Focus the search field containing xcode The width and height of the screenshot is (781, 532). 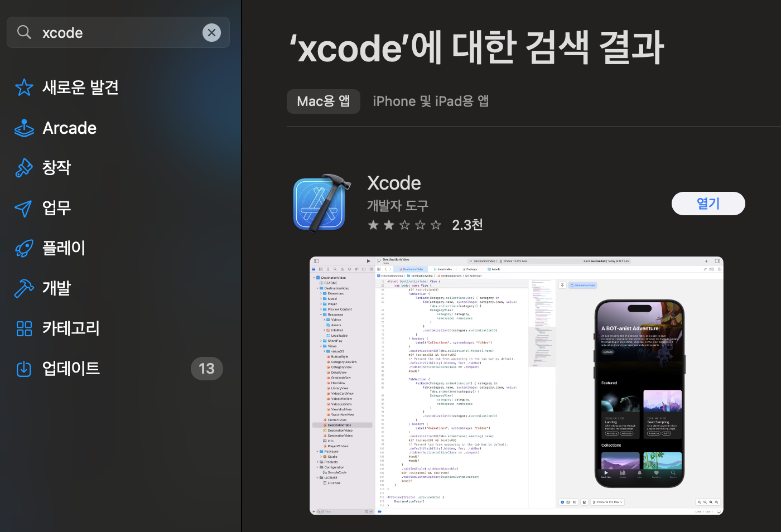118,32
